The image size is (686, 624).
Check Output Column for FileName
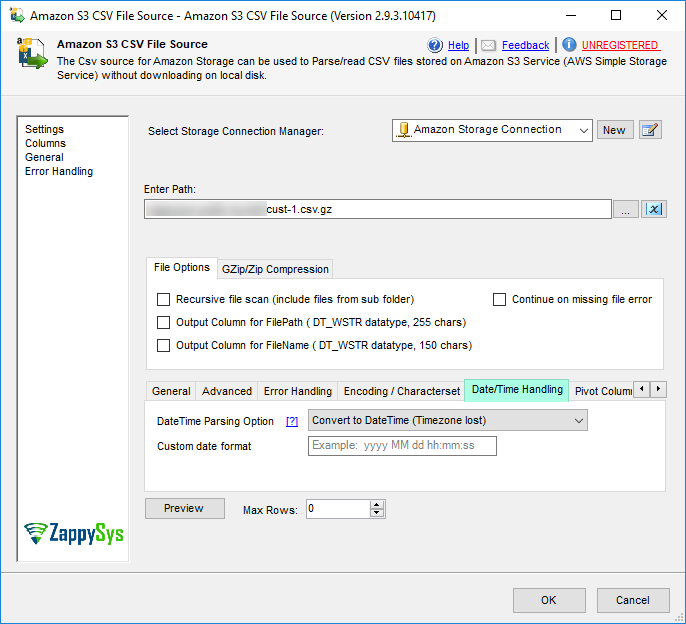click(x=163, y=346)
